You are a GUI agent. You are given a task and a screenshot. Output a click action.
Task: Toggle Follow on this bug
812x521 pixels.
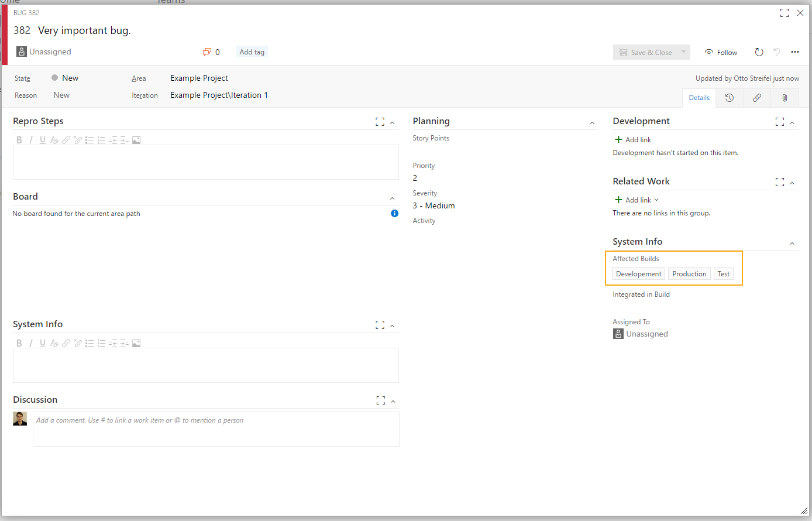tap(721, 52)
